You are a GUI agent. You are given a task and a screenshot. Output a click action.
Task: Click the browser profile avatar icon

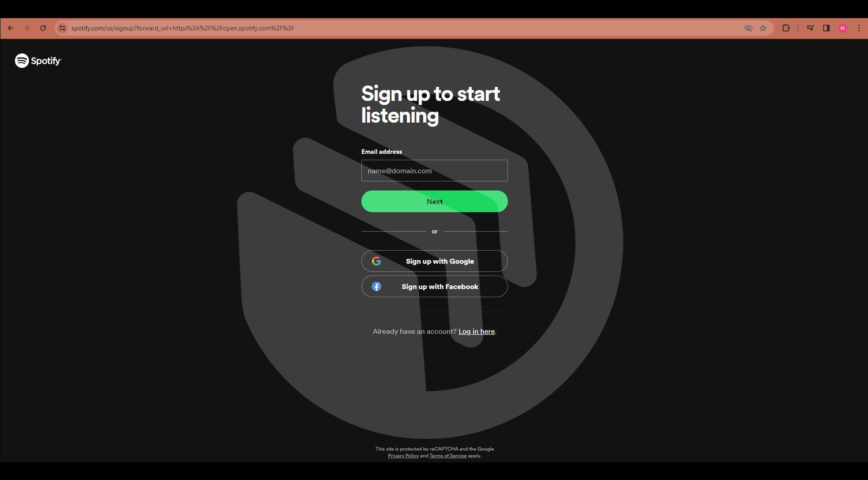point(843,28)
